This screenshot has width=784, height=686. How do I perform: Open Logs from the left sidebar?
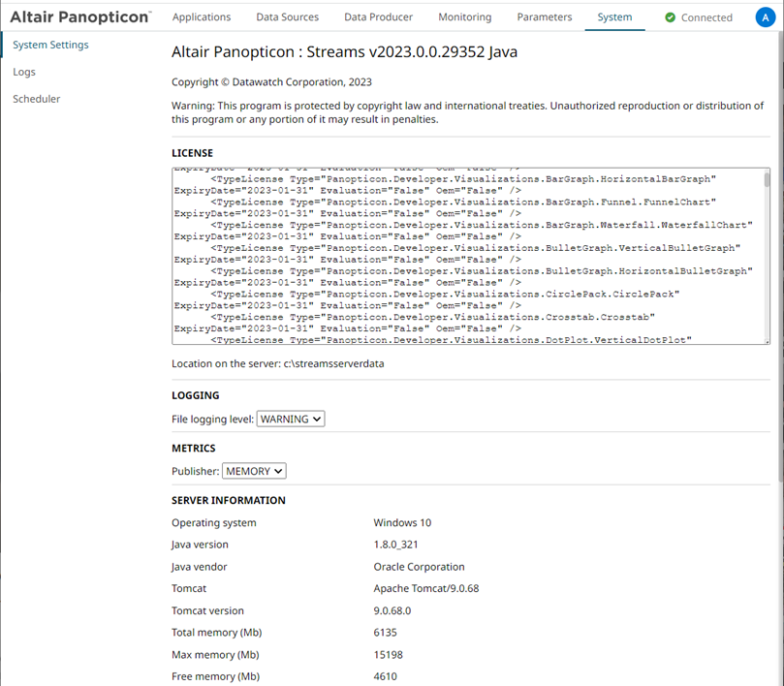coord(24,72)
